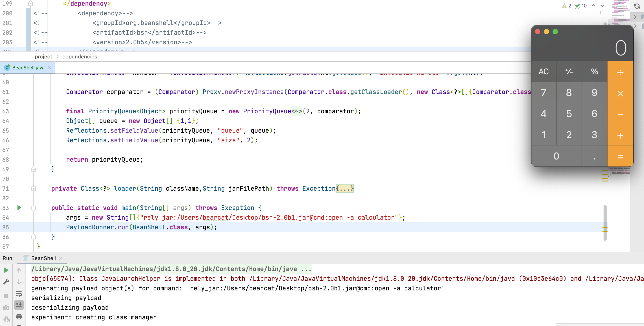The image size is (644, 326).
Task: Switch to BeanShell.java editor tab
Action: point(28,68)
